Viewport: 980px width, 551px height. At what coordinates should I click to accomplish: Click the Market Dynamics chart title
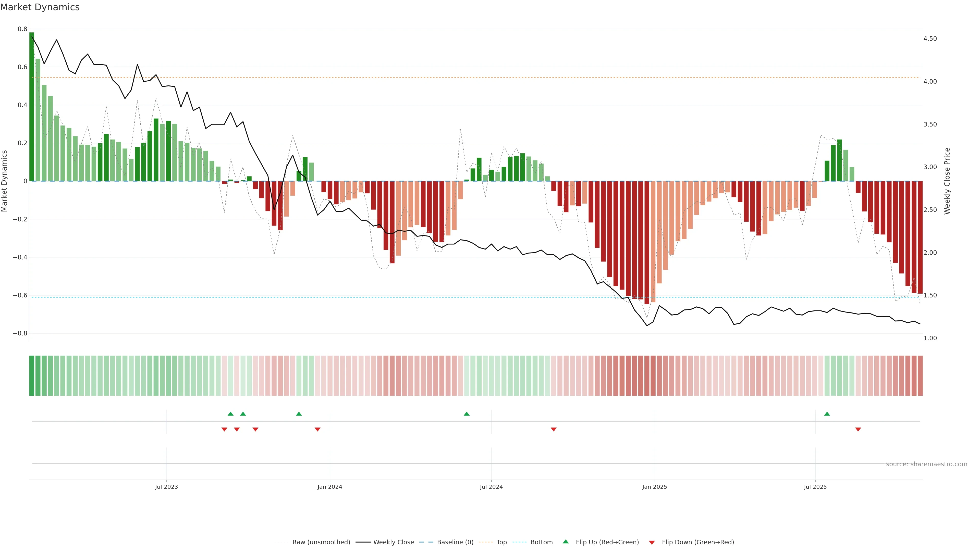[40, 7]
